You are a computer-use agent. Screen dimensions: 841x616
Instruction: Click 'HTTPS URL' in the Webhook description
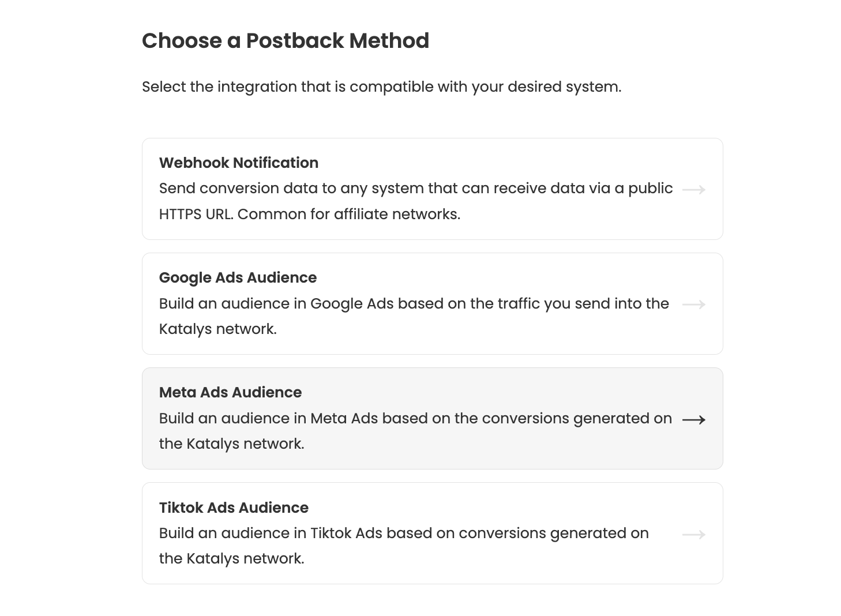(196, 214)
